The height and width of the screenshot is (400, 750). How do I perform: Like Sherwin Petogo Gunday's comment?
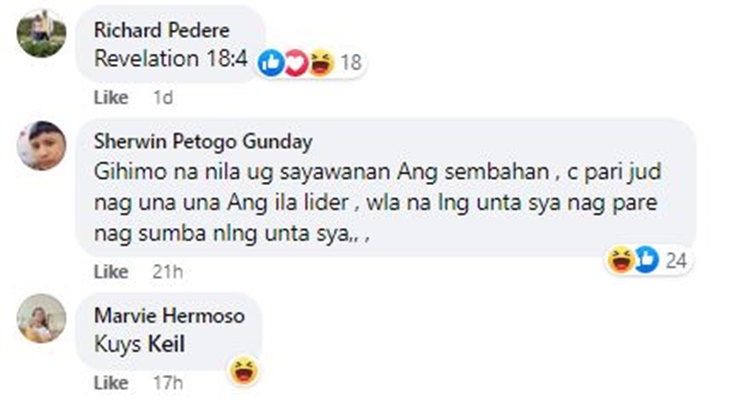tap(111, 272)
